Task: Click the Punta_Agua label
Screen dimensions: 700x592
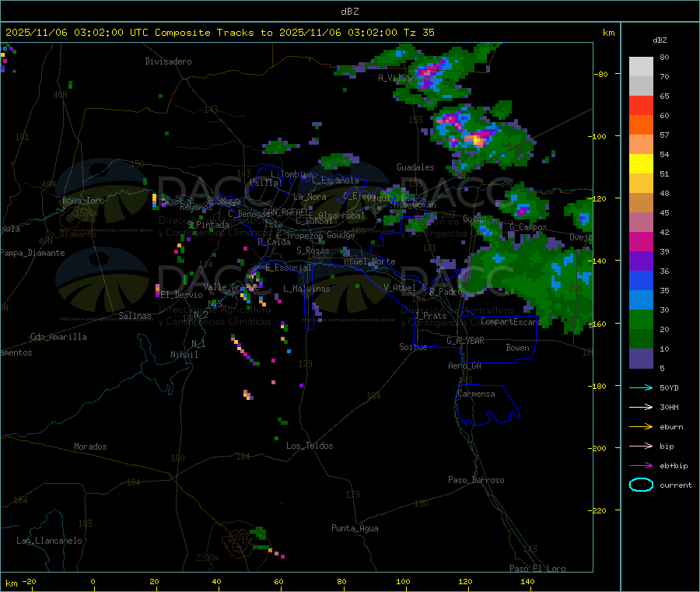Action: [x=355, y=528]
